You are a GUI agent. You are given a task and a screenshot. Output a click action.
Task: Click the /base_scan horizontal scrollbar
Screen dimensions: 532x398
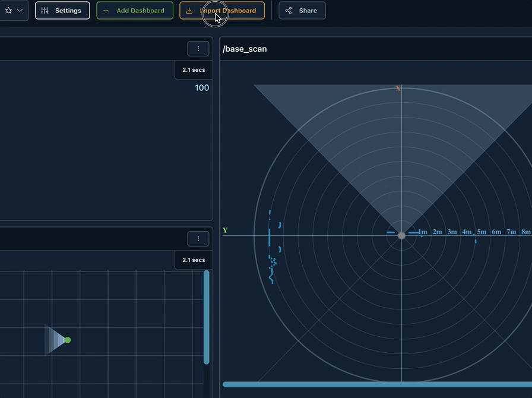[x=376, y=384]
